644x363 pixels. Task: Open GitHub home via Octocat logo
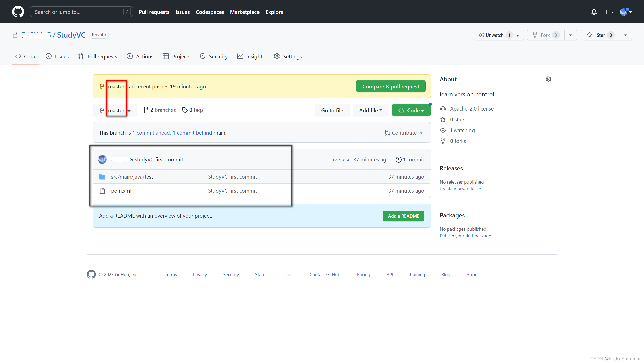point(18,12)
